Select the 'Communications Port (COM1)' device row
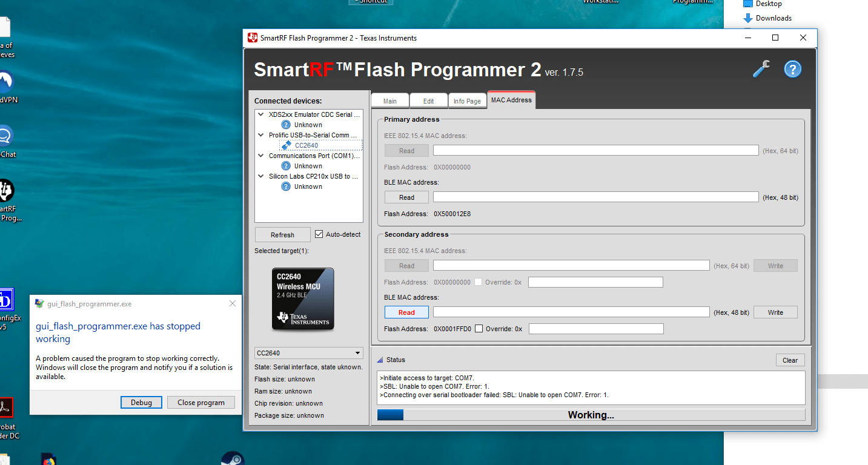Screen dimensions: 868x465 click(314, 156)
